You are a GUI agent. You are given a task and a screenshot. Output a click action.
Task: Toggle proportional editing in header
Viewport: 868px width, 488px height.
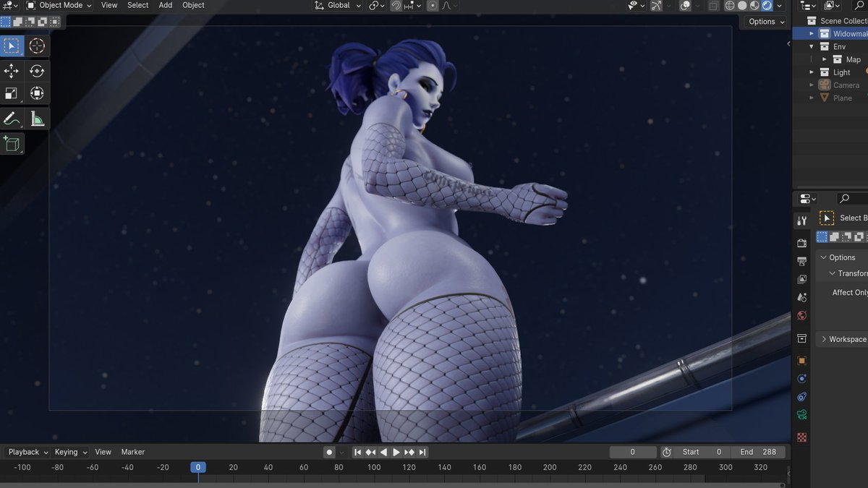click(x=432, y=5)
